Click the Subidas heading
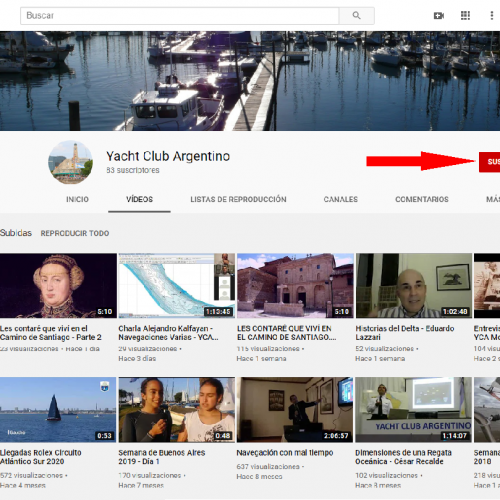500x500 pixels. tap(16, 233)
